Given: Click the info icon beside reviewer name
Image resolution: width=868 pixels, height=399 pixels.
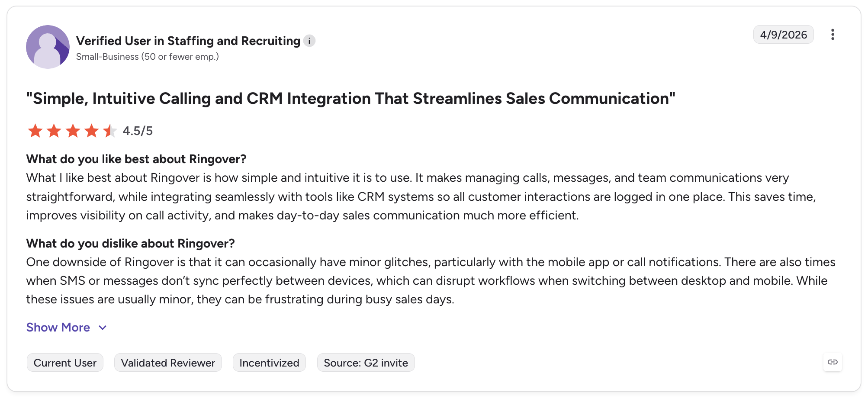Looking at the screenshot, I should coord(309,41).
